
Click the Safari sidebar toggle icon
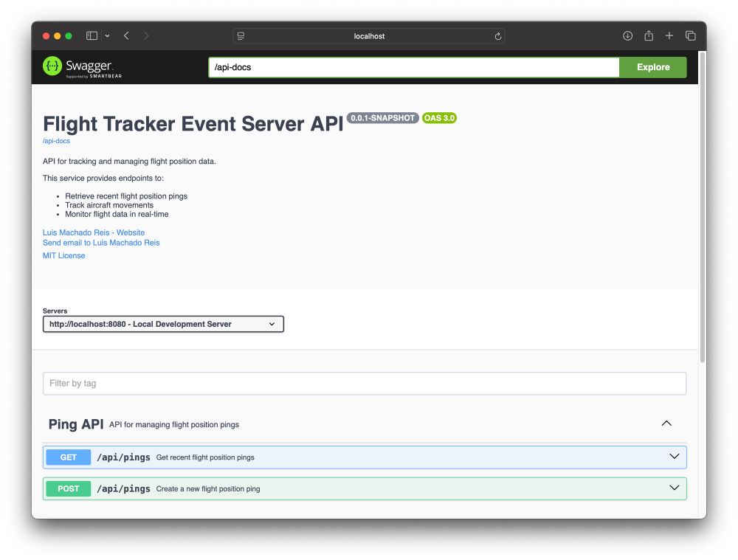92,35
